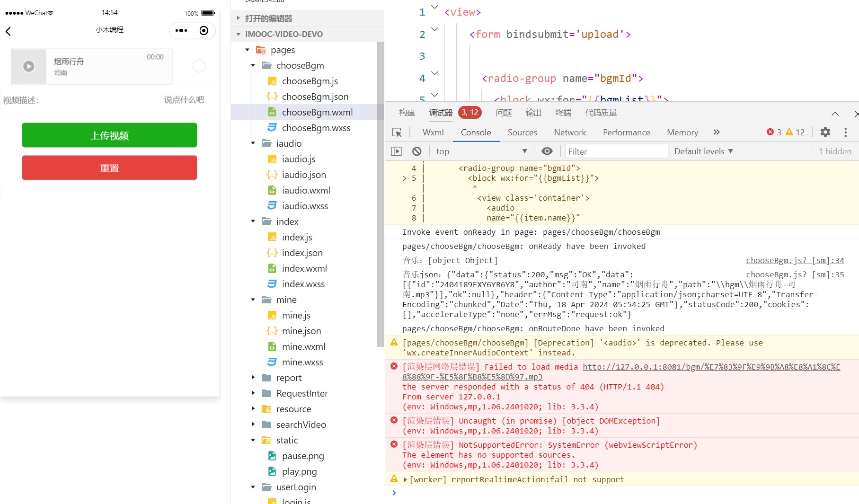Tap the back arrow in simulator
The height and width of the screenshot is (504, 859).
click(8, 31)
